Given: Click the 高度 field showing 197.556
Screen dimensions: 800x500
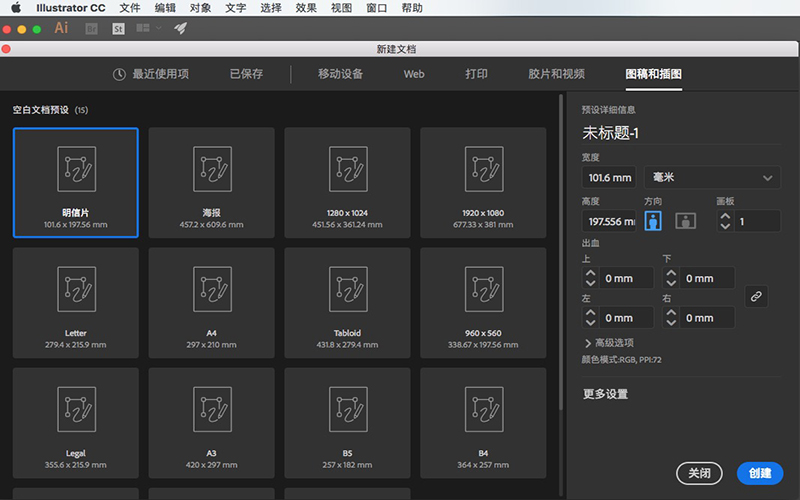Looking at the screenshot, I should point(609,221).
